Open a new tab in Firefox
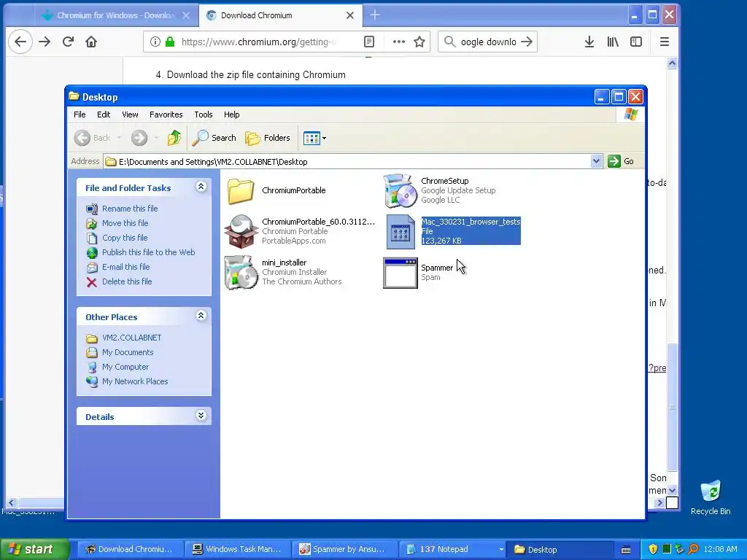Screen dimensions: 747x560 point(375,15)
